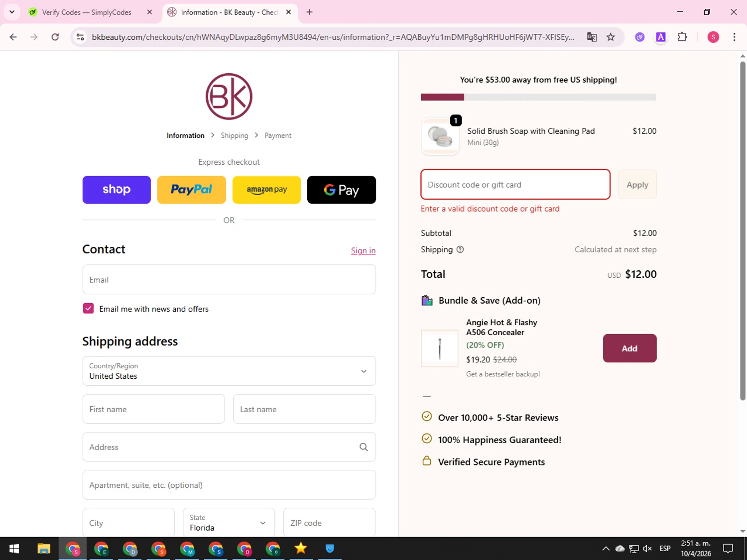Pay with the Shop Pay button

(117, 190)
